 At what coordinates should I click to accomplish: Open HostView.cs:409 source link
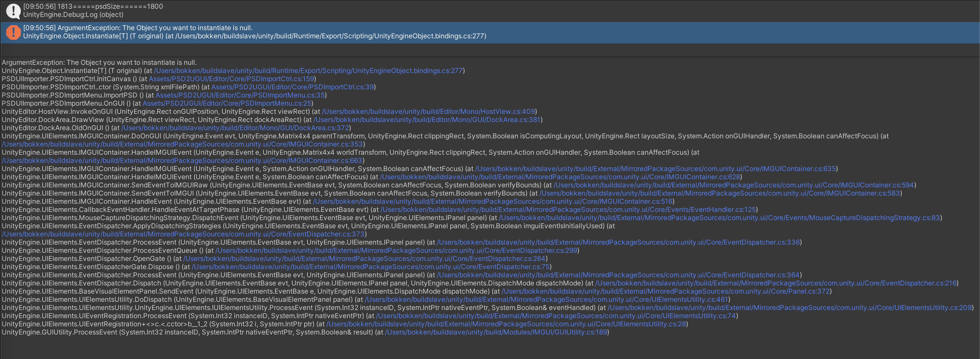click(x=428, y=111)
